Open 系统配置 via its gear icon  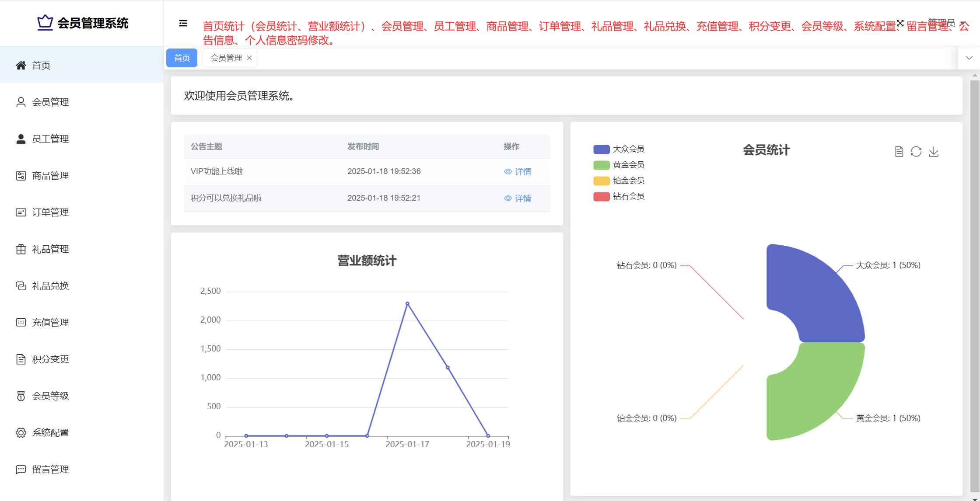(21, 433)
